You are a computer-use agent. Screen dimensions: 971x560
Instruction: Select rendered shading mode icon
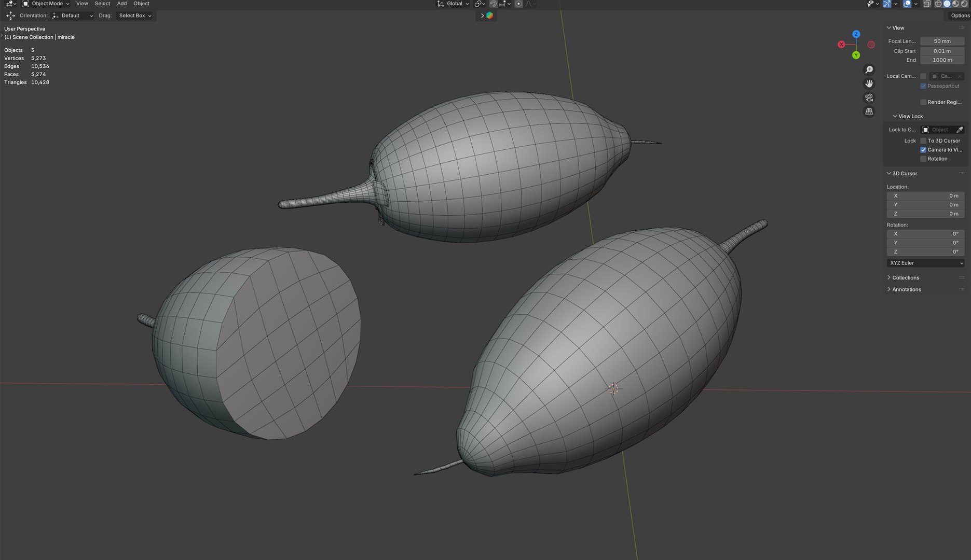pos(964,4)
